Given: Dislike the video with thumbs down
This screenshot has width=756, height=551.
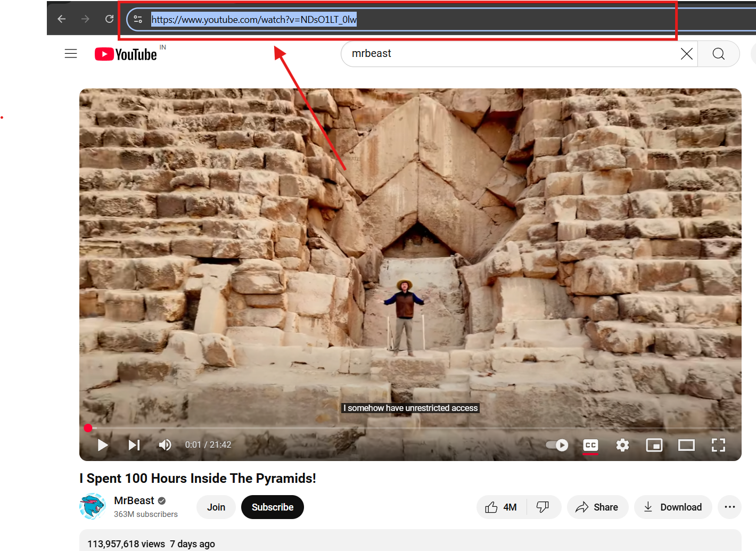Looking at the screenshot, I should (543, 507).
